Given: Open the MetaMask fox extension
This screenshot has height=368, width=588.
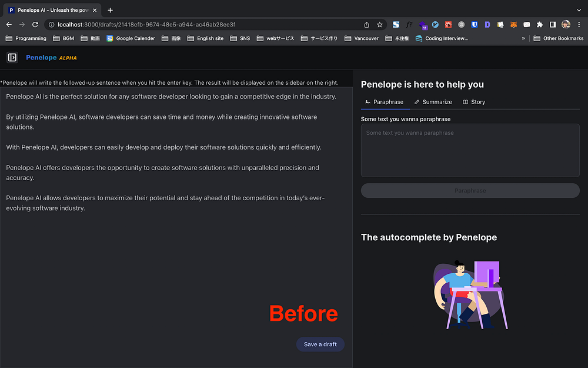Looking at the screenshot, I should point(513,24).
